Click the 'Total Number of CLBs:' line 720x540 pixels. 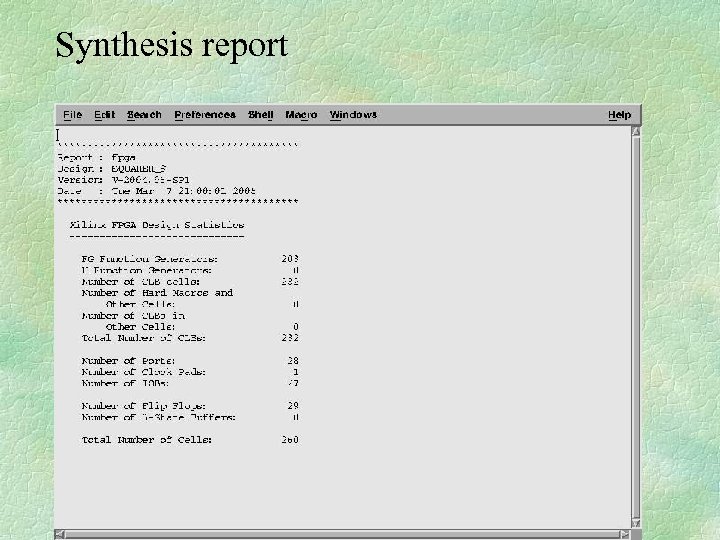coord(190,338)
